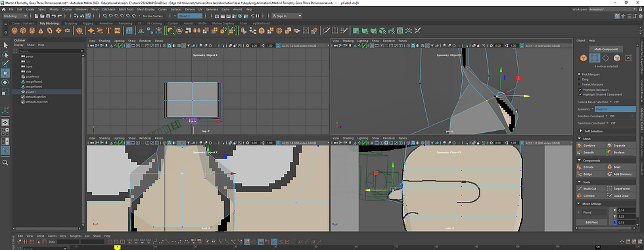The image size is (644, 250).
Task: Create a polygon sphere from the shelf
Action: tap(14, 30)
